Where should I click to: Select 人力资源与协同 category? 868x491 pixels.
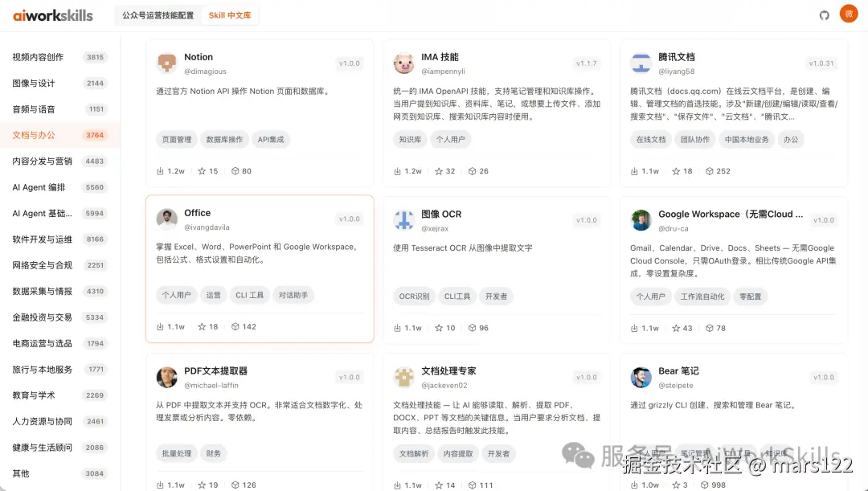(x=59, y=421)
